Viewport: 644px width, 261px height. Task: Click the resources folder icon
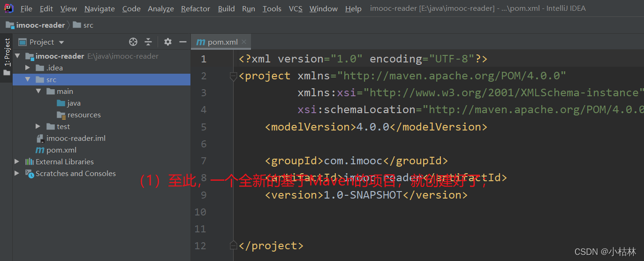coord(61,115)
